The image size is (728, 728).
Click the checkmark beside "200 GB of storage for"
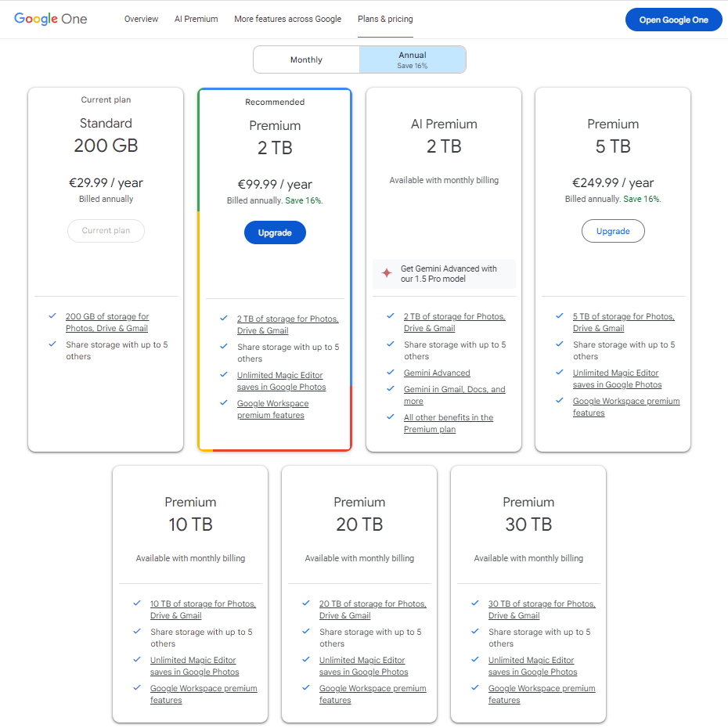(52, 315)
